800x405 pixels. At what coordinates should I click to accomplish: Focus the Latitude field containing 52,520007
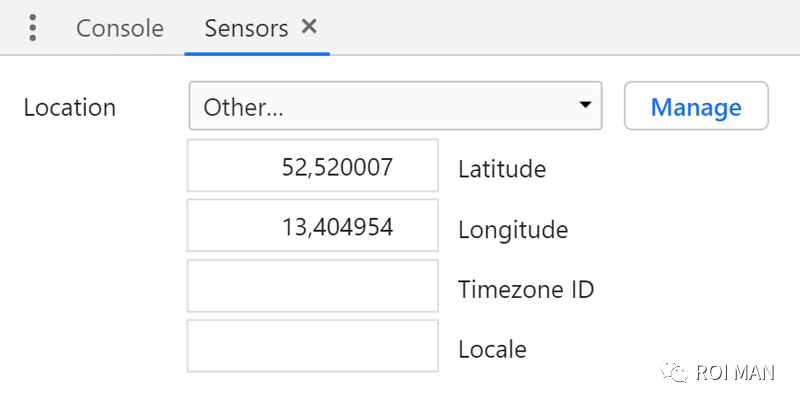coord(312,167)
